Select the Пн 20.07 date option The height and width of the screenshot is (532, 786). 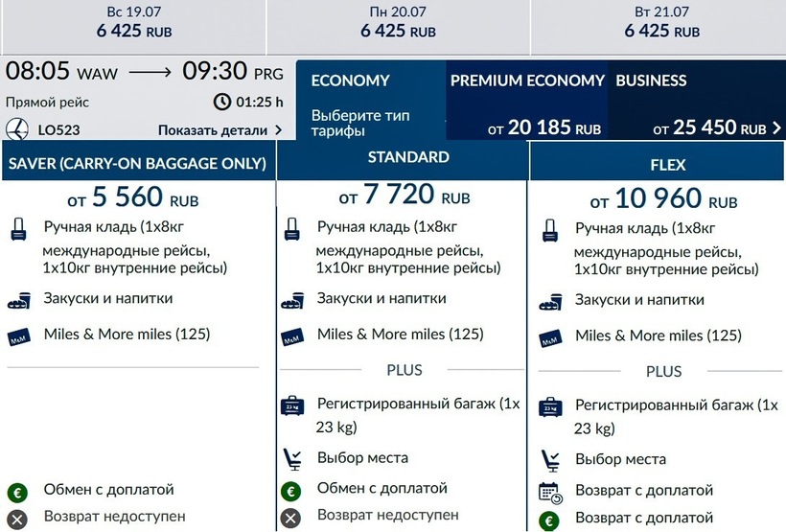[x=398, y=21]
